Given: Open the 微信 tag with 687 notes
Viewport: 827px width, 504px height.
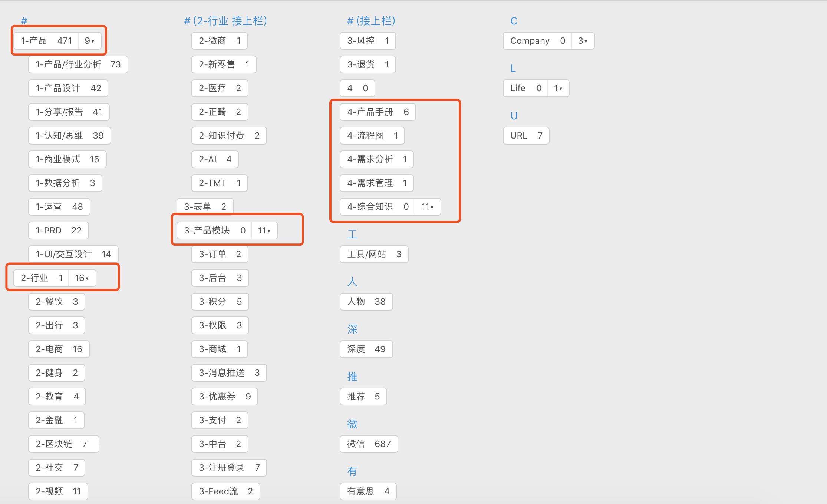Looking at the screenshot, I should tap(369, 444).
